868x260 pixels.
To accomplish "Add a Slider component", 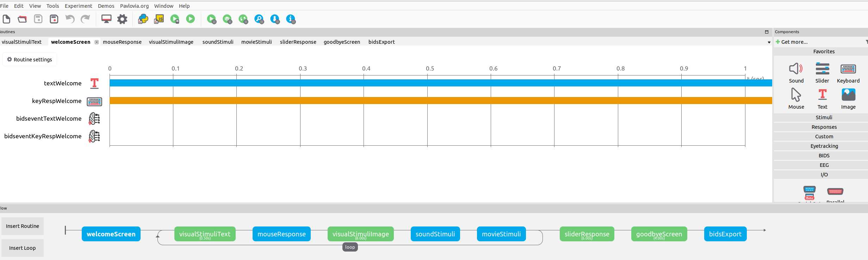I will click(x=822, y=73).
